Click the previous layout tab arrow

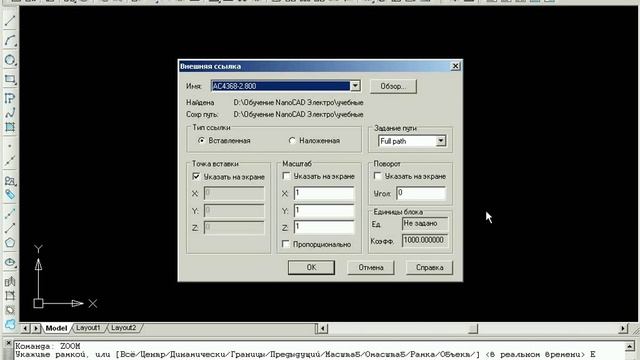(25, 328)
